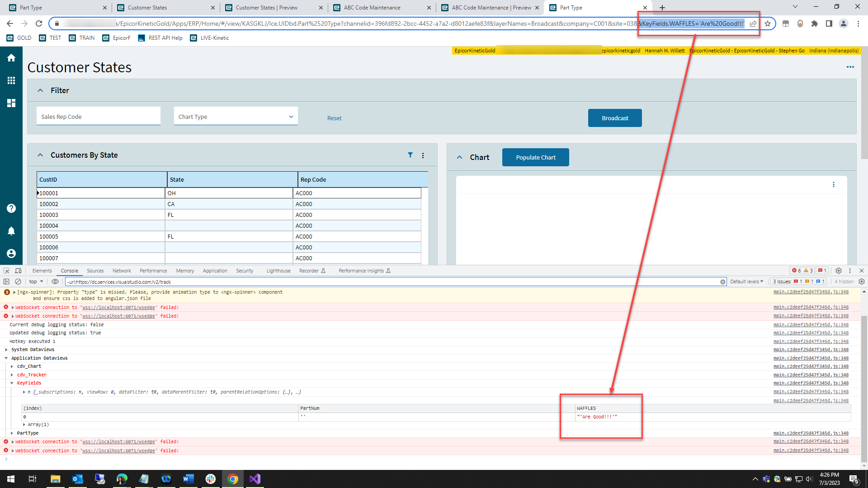The height and width of the screenshot is (488, 868).
Task: Select the inspect element icon in DevTools
Action: coord(6,270)
